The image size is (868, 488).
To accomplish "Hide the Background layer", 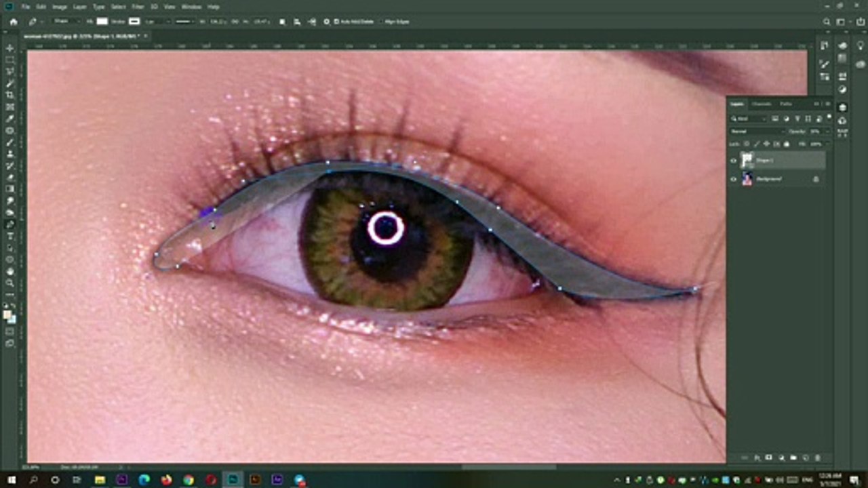I will tap(733, 179).
